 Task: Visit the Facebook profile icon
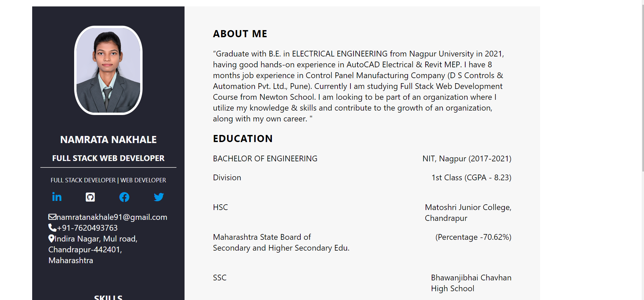click(124, 197)
